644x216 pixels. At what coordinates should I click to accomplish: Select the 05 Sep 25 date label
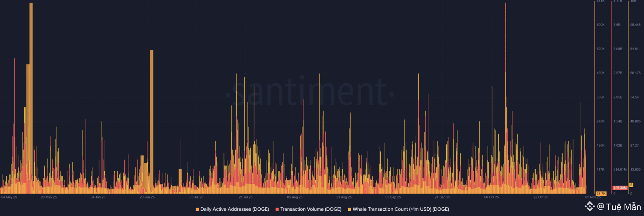[393, 197]
